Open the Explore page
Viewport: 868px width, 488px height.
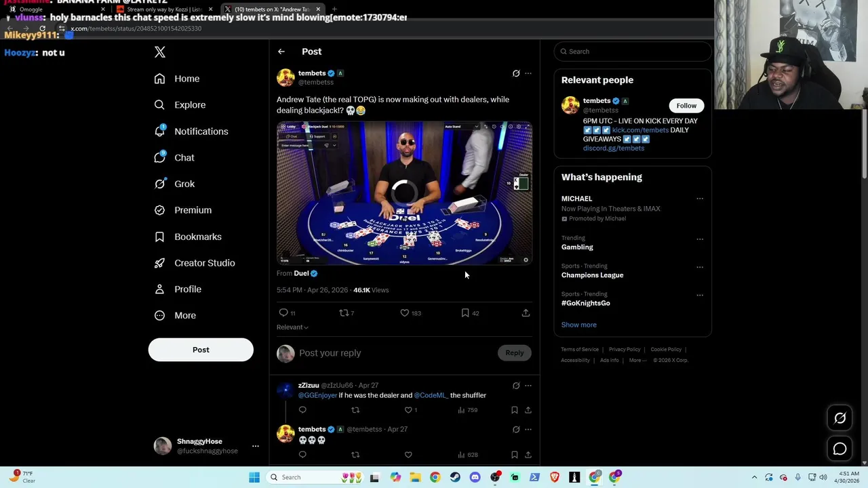click(180, 105)
